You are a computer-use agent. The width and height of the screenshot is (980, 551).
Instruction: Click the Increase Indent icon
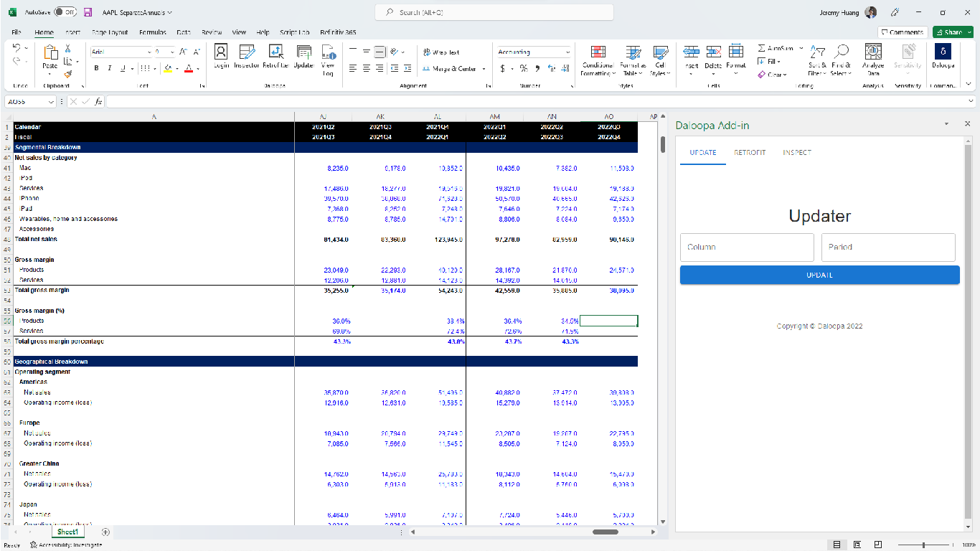pyautogui.click(x=407, y=68)
